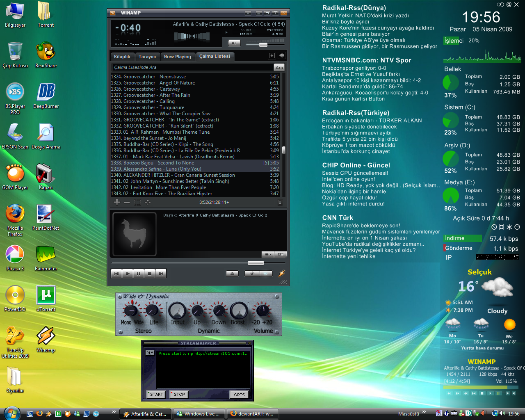The width and height of the screenshot is (525, 420).
Task: Switch to the Kitaplık tab
Action: tap(122, 57)
